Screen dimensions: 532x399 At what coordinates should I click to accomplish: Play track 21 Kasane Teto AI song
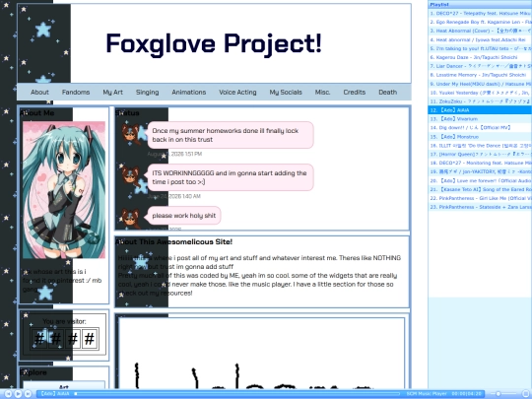(x=480, y=189)
